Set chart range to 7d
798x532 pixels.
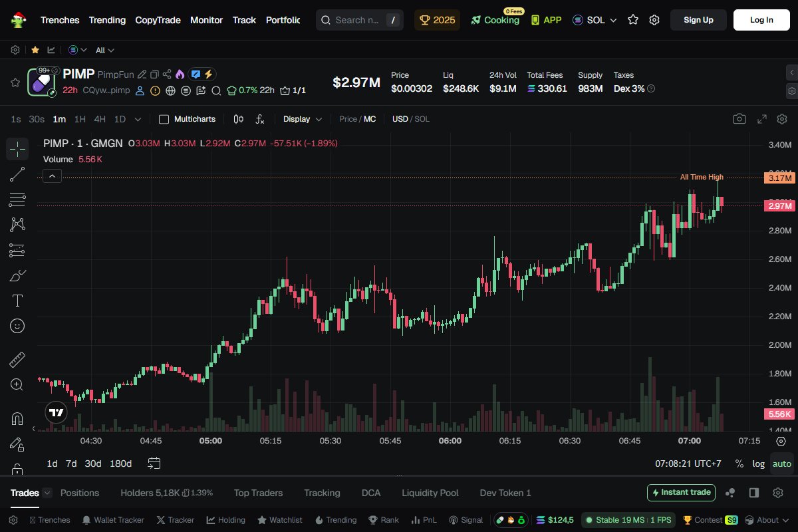point(71,464)
